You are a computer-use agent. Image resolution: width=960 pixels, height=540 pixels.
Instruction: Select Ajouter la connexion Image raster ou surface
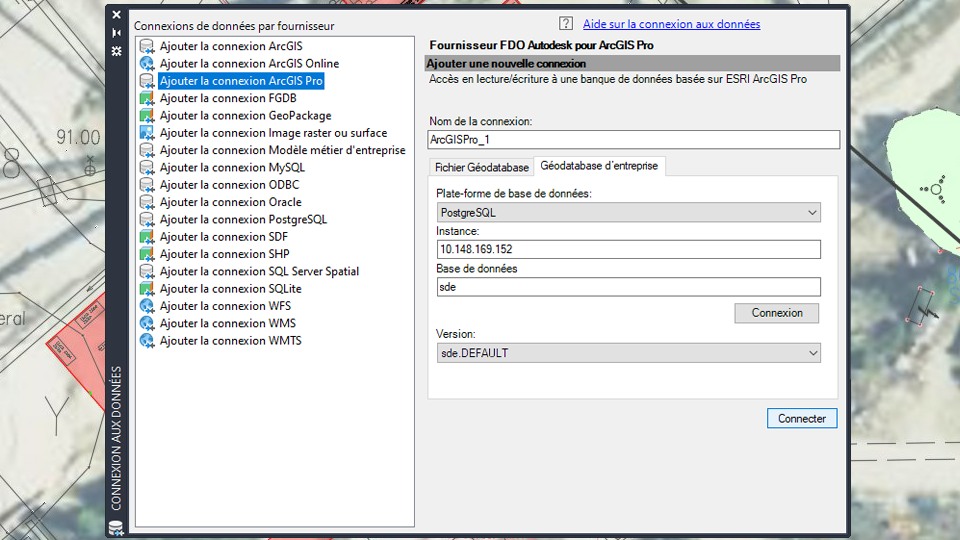pyautogui.click(x=273, y=132)
